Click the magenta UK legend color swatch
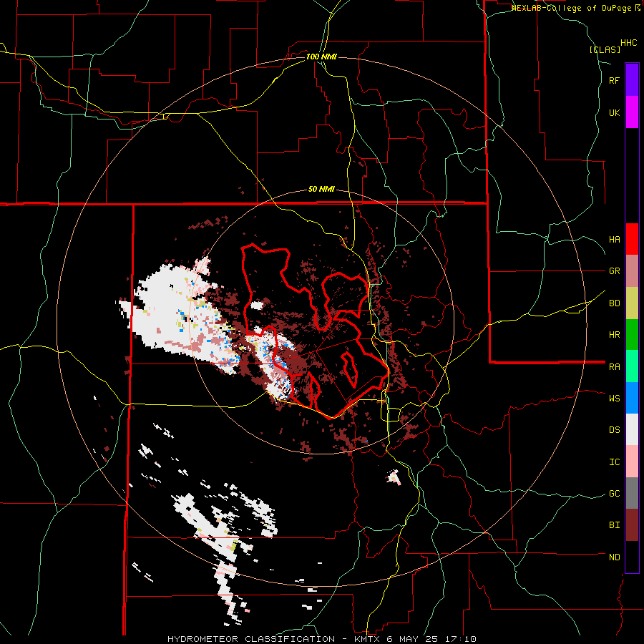 tap(632, 112)
